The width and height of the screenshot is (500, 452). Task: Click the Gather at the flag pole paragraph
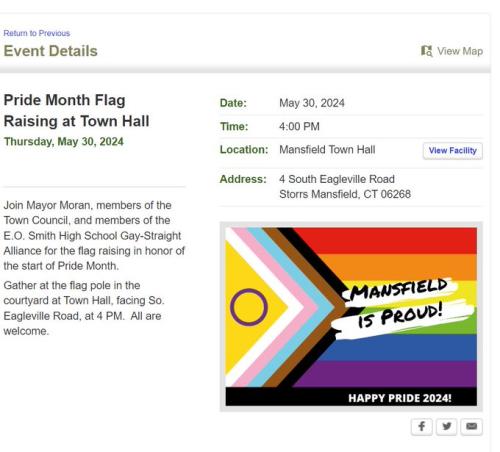pyautogui.click(x=84, y=308)
